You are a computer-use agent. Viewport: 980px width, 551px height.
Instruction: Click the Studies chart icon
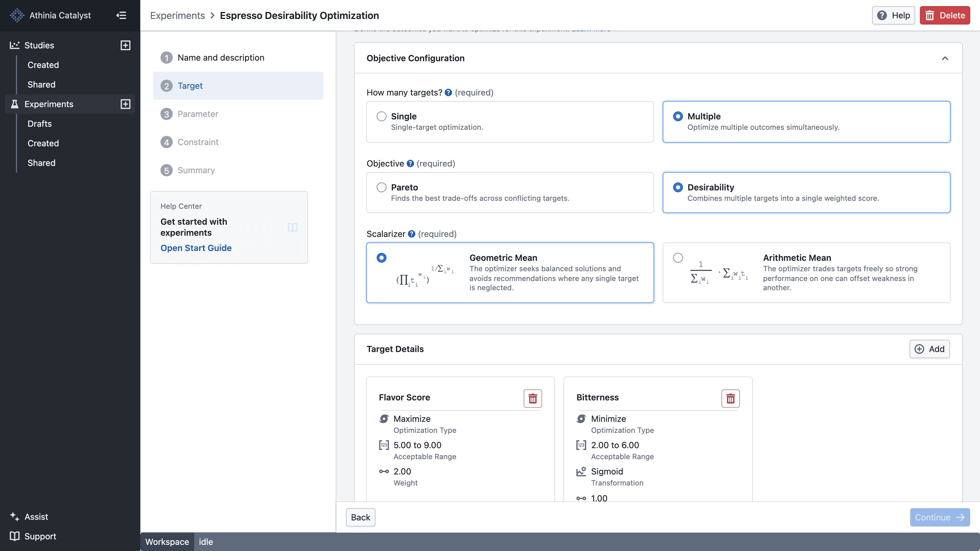(x=14, y=45)
